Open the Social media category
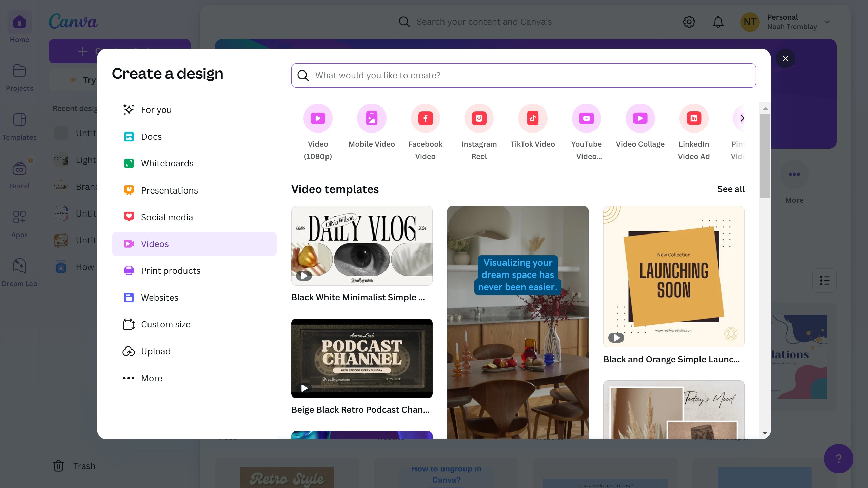The image size is (868, 488). click(x=167, y=217)
